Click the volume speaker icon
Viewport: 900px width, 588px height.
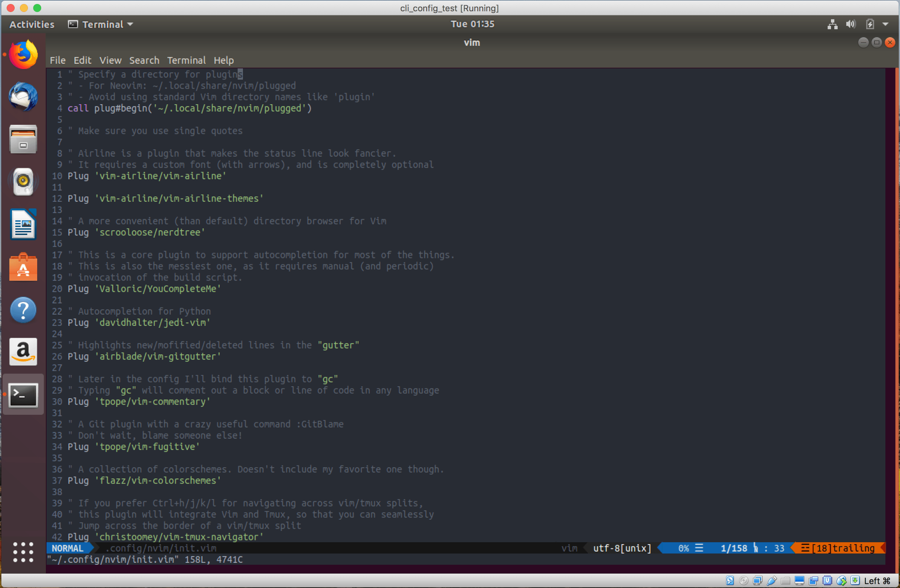(x=850, y=24)
